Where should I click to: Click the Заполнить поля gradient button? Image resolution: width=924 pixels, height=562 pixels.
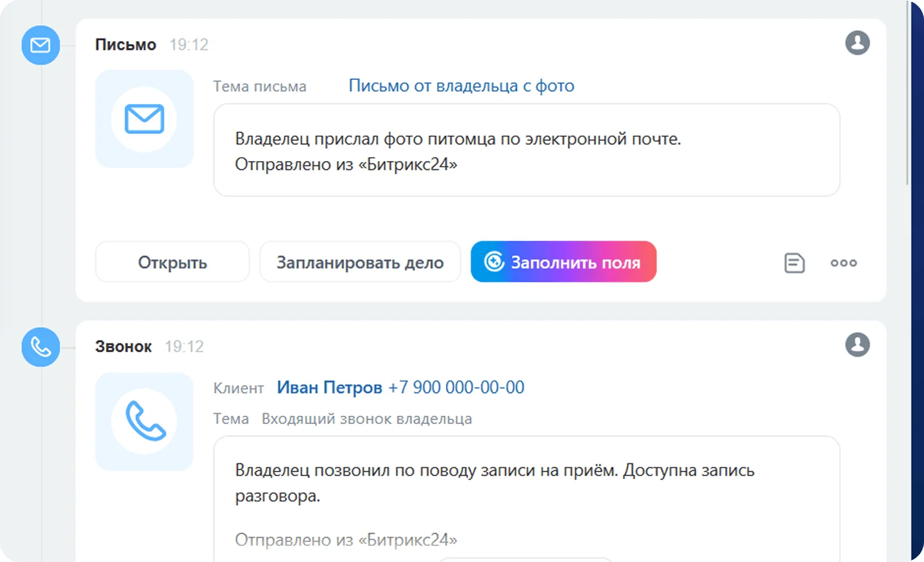[x=563, y=262]
